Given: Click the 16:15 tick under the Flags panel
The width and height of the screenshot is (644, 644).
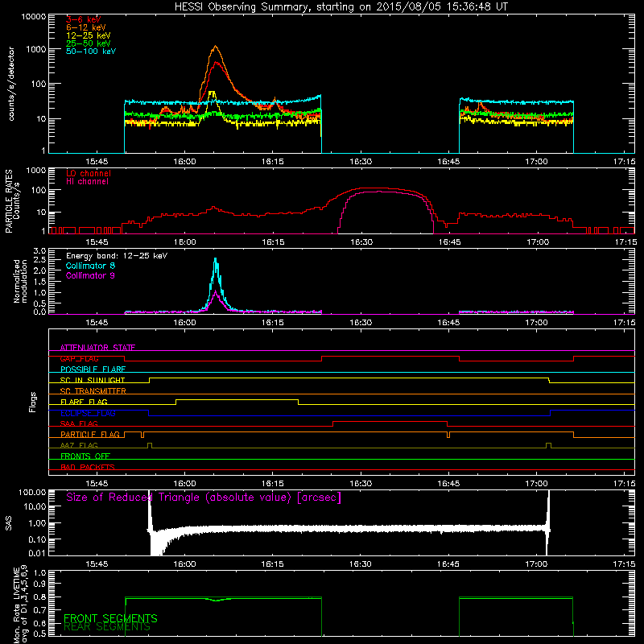Looking at the screenshot, I should (272, 484).
